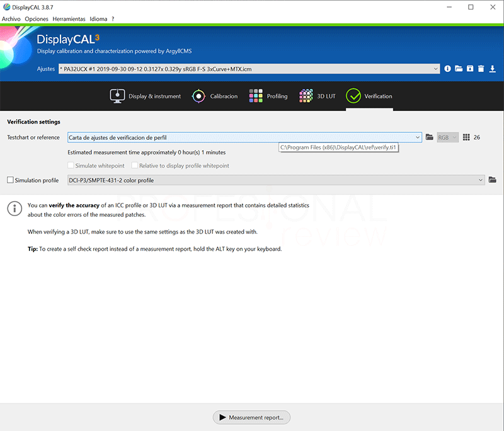Screen dimensions: 504x431
Task: Select the Verification tab label
Action: (x=378, y=96)
